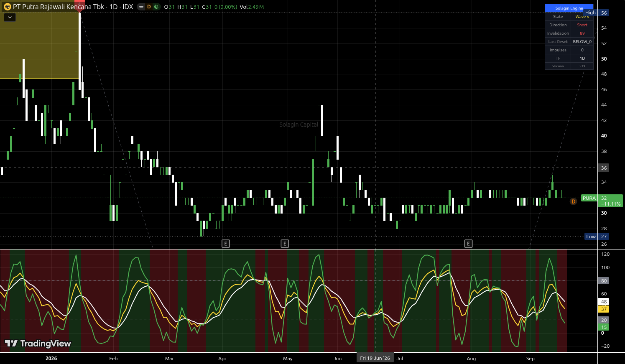Open the earnings E marker before April

tap(226, 244)
